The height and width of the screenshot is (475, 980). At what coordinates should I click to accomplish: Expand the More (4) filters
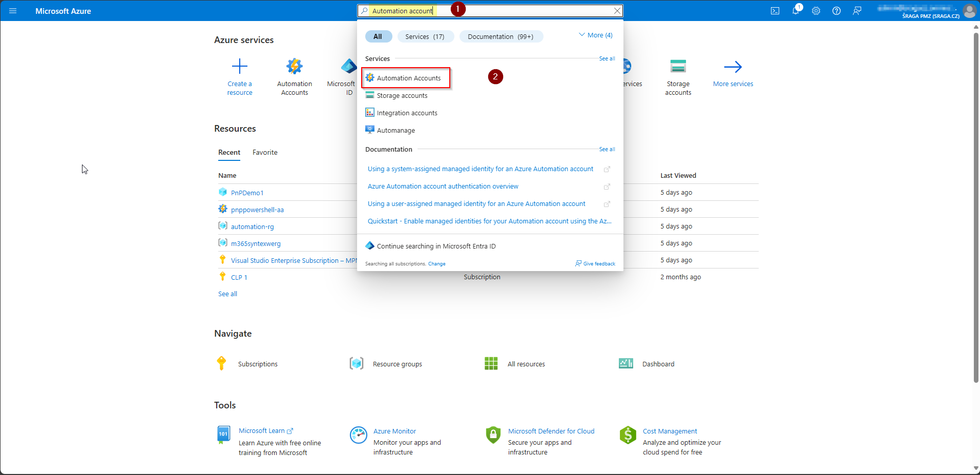pyautogui.click(x=596, y=35)
